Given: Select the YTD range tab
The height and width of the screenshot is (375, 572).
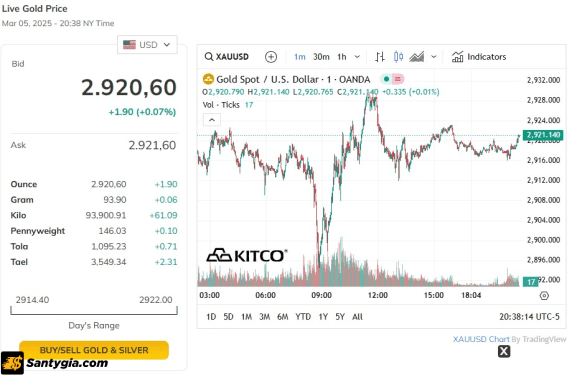Looking at the screenshot, I should (303, 317).
